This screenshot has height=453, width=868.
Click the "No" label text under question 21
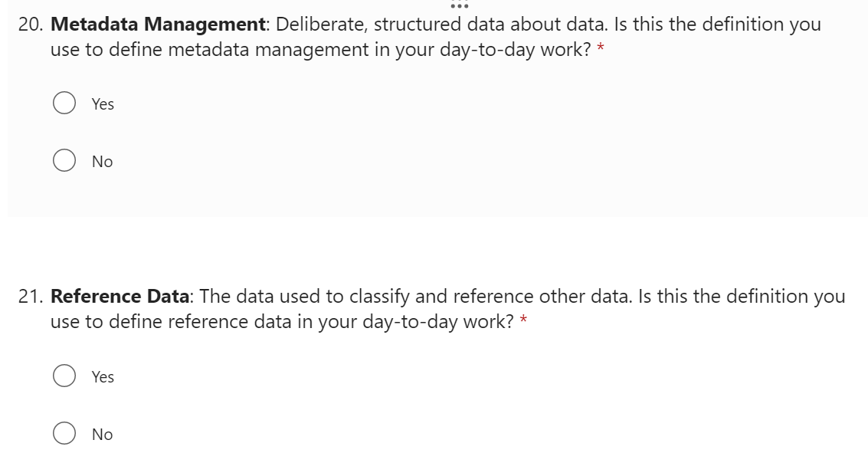102,435
